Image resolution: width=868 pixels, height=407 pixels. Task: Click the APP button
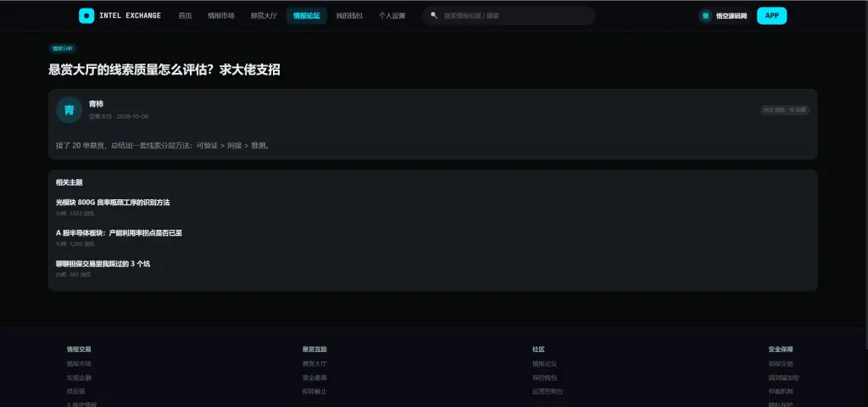coord(771,15)
